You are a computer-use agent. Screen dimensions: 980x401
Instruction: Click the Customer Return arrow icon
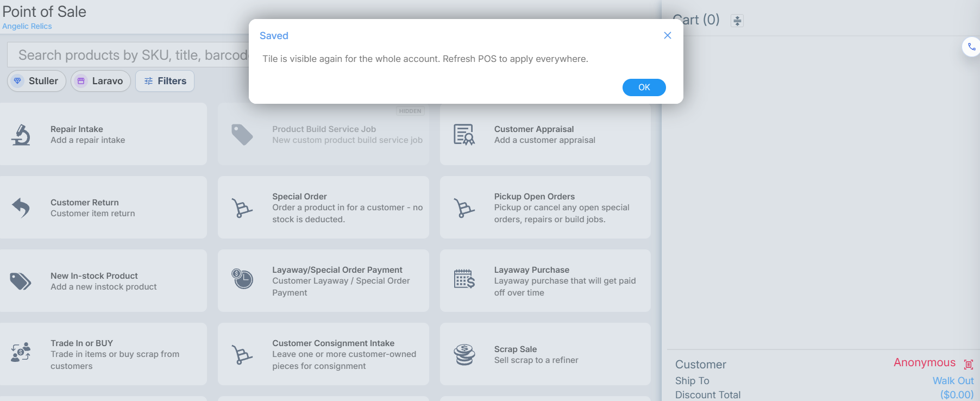(21, 208)
